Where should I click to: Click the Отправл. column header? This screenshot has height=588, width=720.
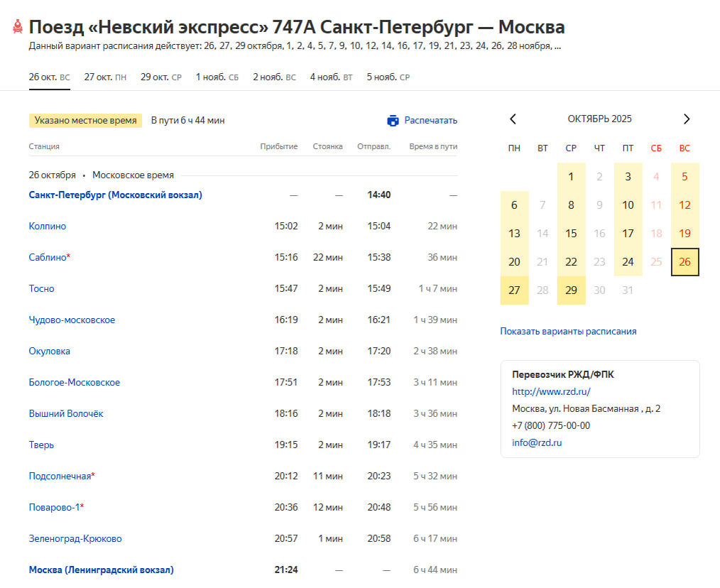coord(373,146)
